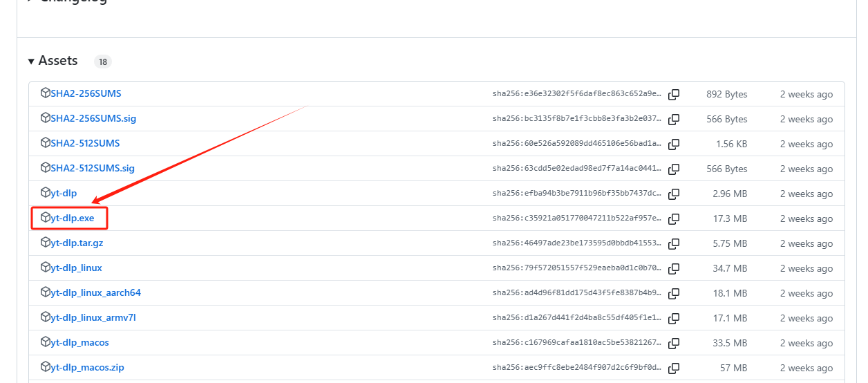The image size is (868, 383).
Task: Collapse the Assets section triangle
Action: (x=31, y=62)
